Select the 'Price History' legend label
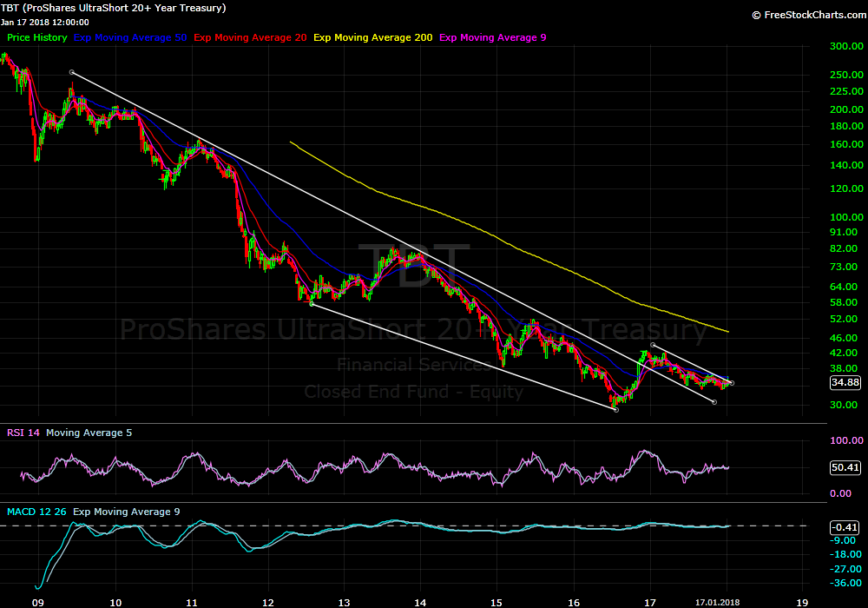Image resolution: width=868 pixels, height=608 pixels. tap(37, 37)
